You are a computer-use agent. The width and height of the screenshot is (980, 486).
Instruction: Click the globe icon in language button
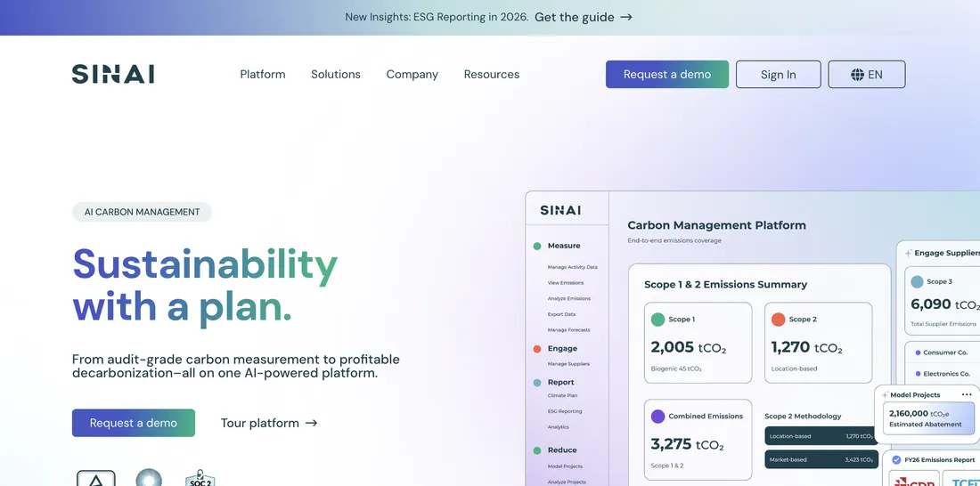coord(857,75)
